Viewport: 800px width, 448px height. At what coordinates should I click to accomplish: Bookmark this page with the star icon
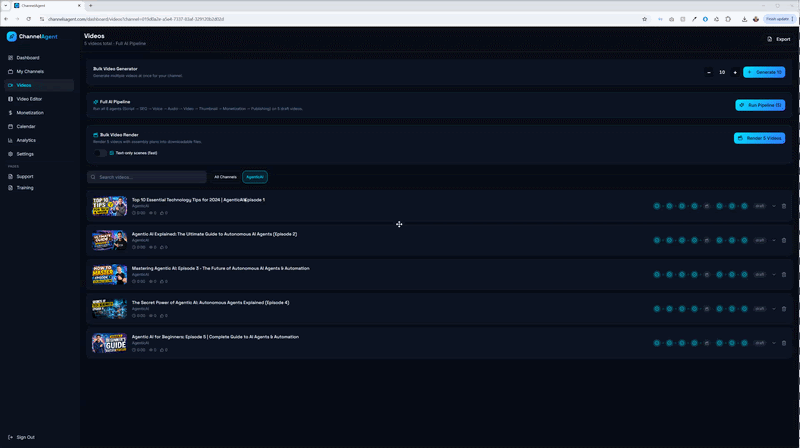pyautogui.click(x=645, y=19)
